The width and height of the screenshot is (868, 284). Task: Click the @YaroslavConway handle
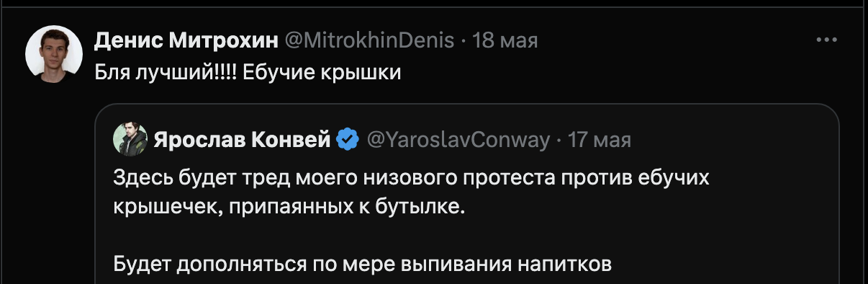coord(458,140)
